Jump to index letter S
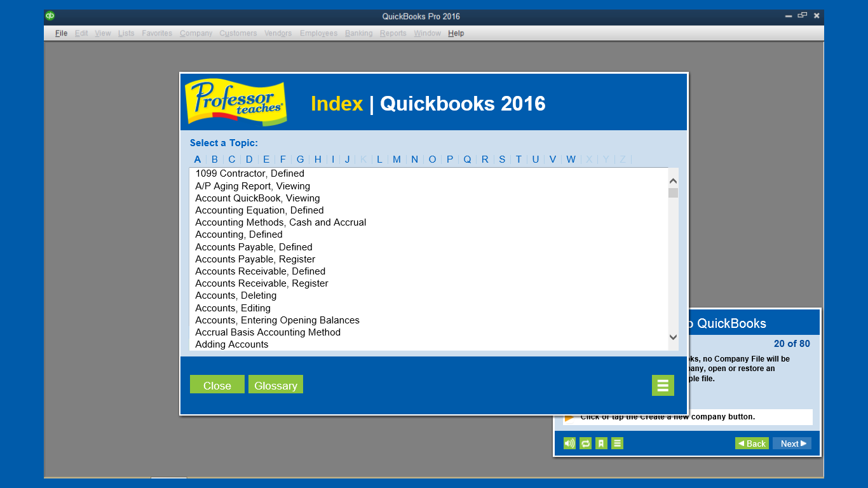868x488 pixels. 502,159
